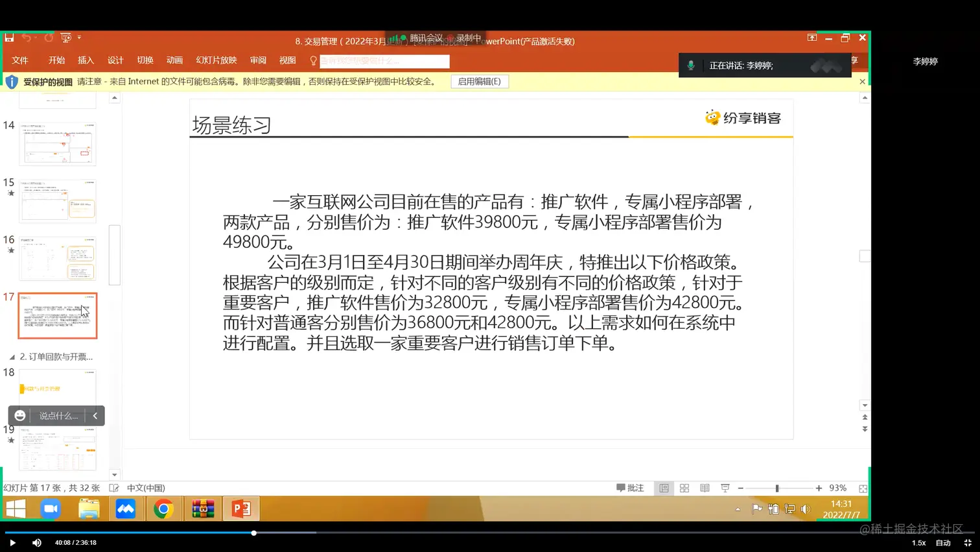The width and height of the screenshot is (980, 552).
Task: Switch to the 审阅 ribbon tab
Action: 258,60
